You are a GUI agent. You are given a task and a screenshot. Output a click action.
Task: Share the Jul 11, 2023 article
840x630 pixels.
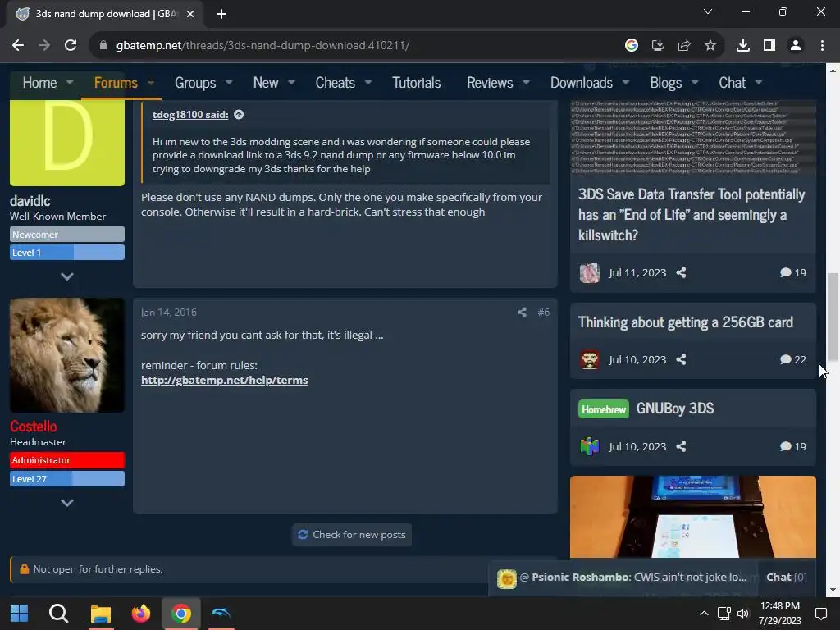[681, 272]
